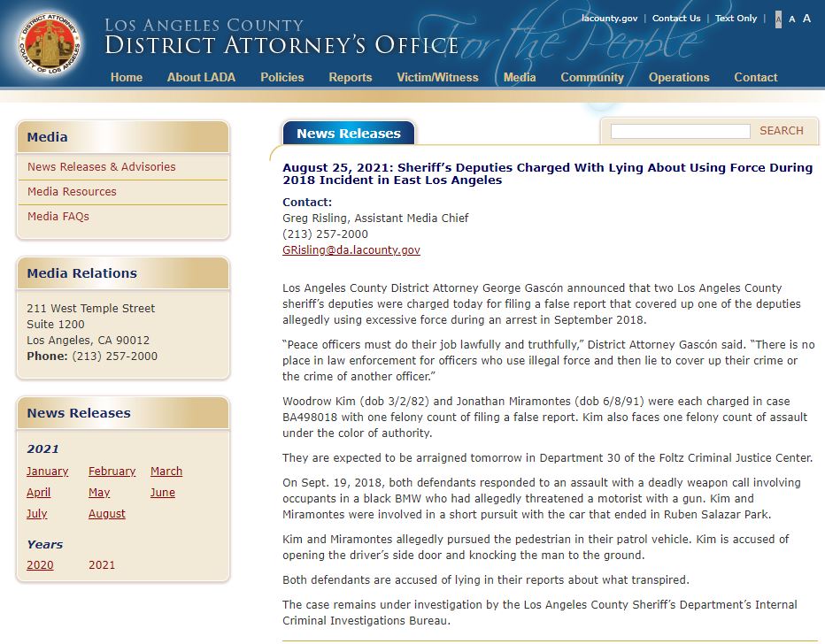
Task: Click the 'Contact:' label in the article
Action: [x=307, y=203]
